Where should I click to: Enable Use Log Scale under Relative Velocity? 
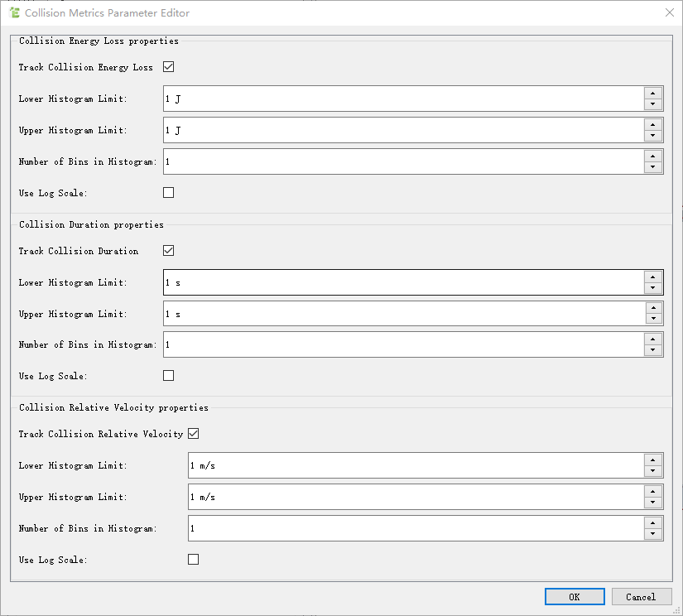click(194, 560)
